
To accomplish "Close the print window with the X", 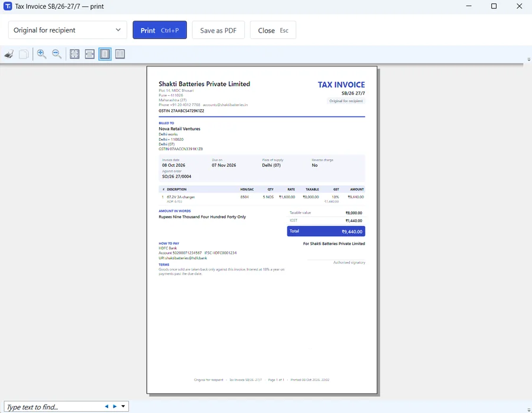I will coord(519,6).
